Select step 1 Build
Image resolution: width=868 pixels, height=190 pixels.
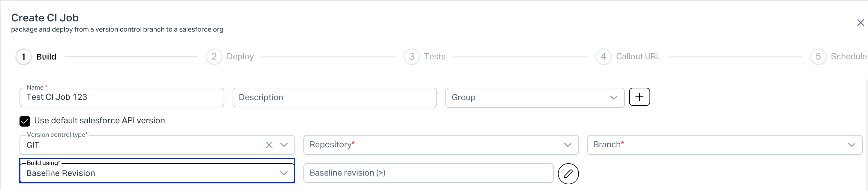46,57
